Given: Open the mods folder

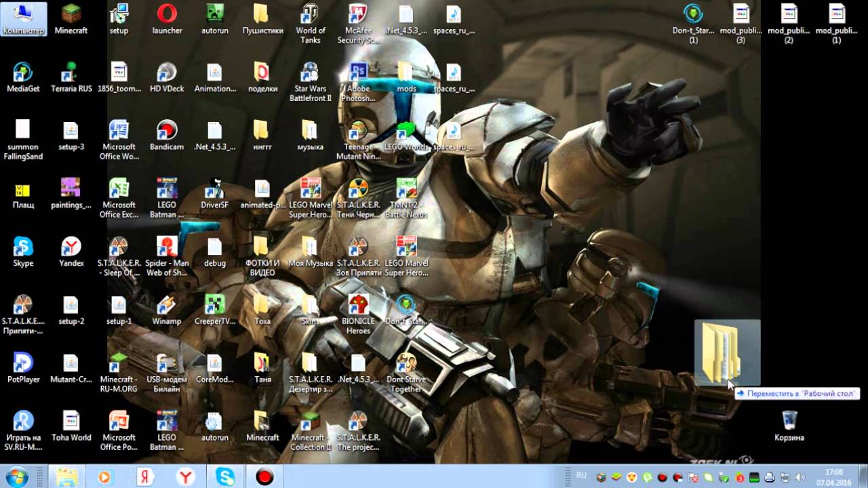Looking at the screenshot, I should (x=406, y=78).
